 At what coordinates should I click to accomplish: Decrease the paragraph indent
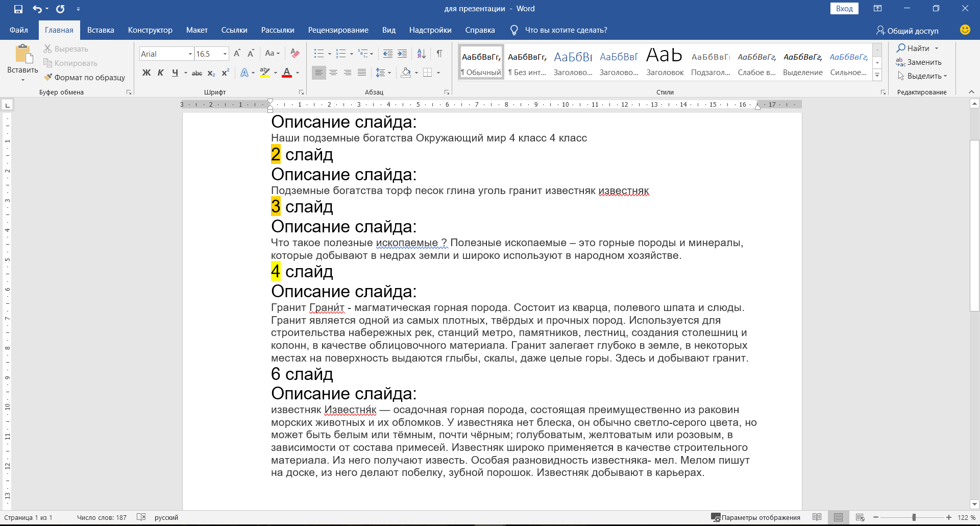387,54
